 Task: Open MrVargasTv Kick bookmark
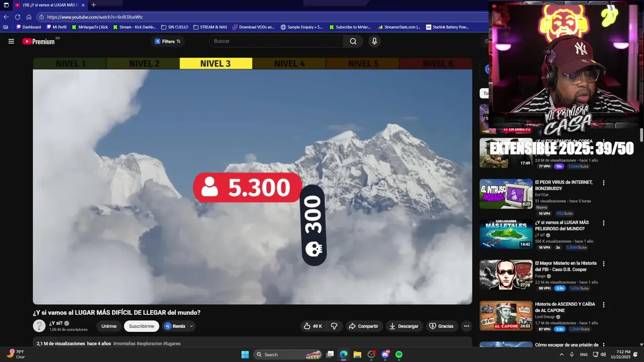(x=90, y=27)
